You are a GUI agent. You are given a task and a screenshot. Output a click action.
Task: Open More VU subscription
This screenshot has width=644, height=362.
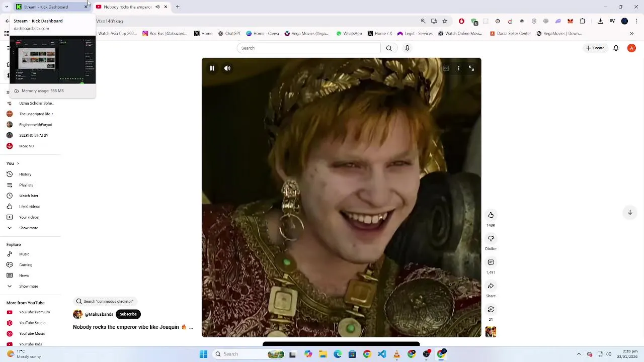(x=26, y=146)
